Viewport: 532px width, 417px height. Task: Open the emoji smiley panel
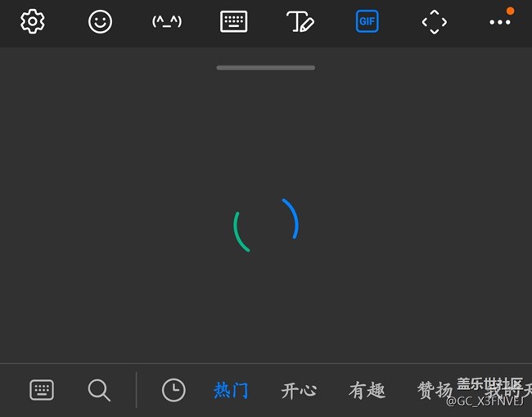click(x=100, y=22)
